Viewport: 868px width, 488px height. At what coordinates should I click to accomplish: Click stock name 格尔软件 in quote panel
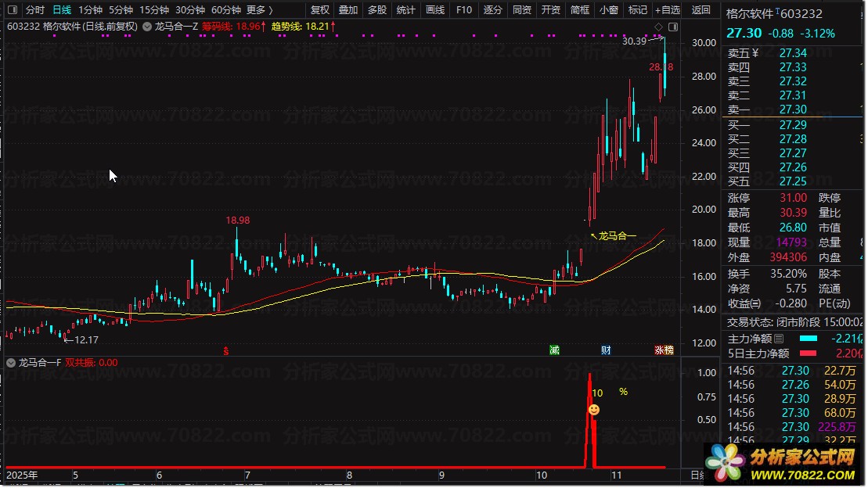point(750,14)
